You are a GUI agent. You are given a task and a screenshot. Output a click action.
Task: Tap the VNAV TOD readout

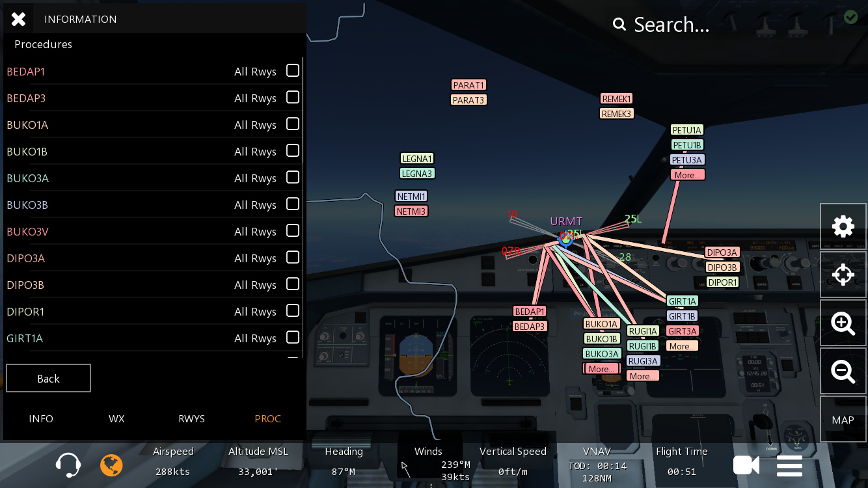[597, 465]
